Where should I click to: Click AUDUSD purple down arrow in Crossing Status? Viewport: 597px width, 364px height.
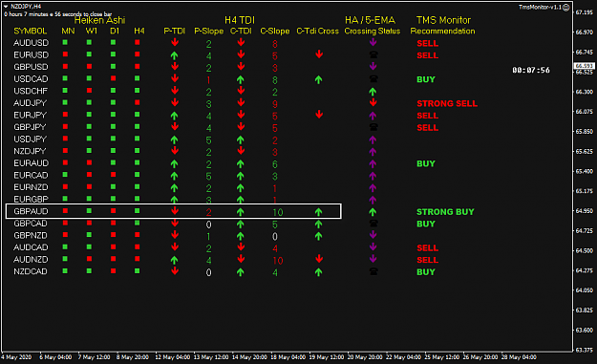pos(373,42)
